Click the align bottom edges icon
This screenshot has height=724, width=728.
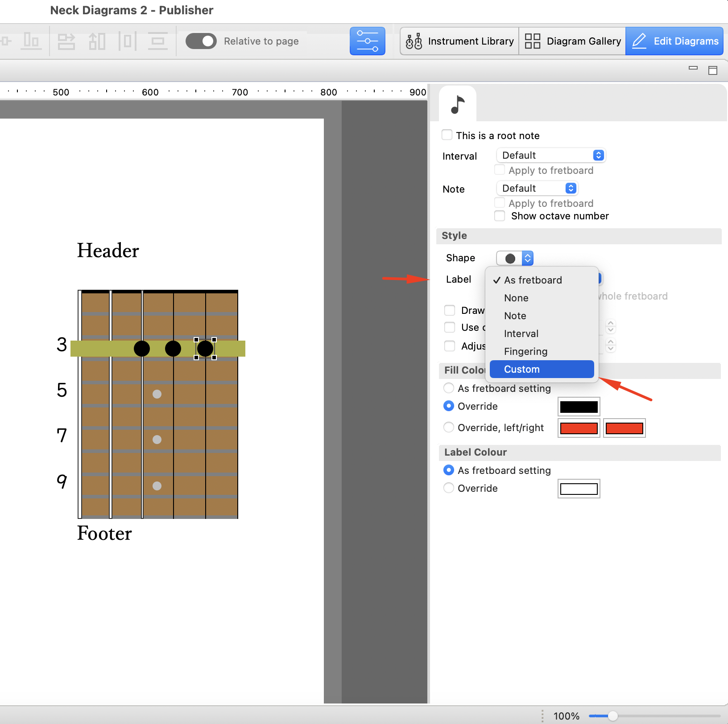click(31, 41)
